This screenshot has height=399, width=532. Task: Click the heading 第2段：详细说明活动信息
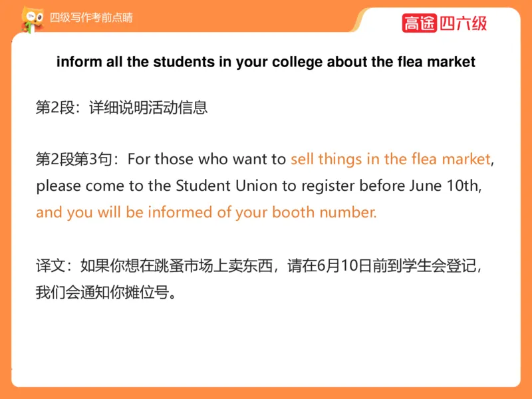[x=122, y=107]
